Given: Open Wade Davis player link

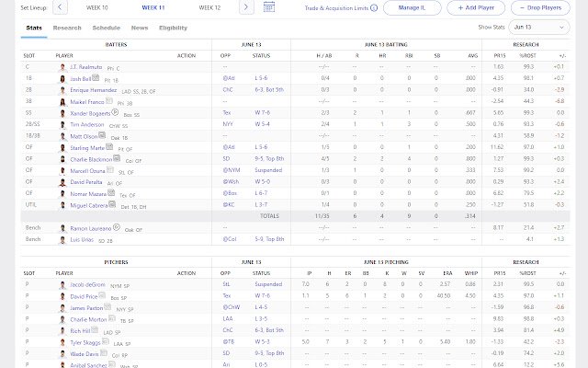Looking at the screenshot, I should point(85,353).
